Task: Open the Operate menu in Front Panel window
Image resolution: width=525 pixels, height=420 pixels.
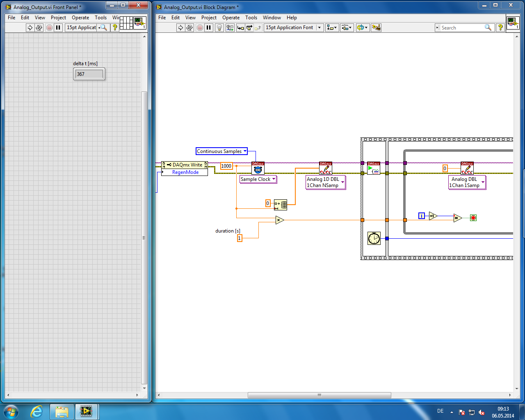Action: 80,18
